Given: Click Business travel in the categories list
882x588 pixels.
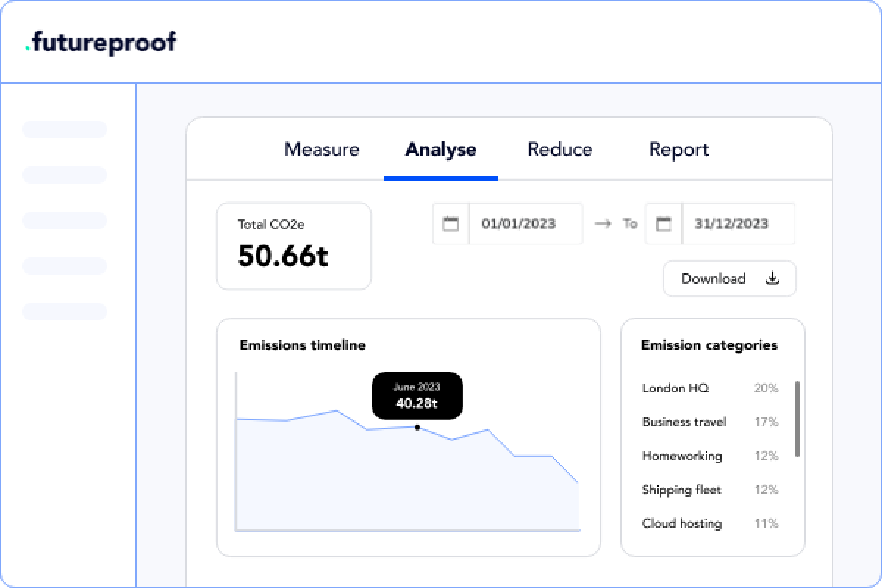Looking at the screenshot, I should click(x=684, y=422).
